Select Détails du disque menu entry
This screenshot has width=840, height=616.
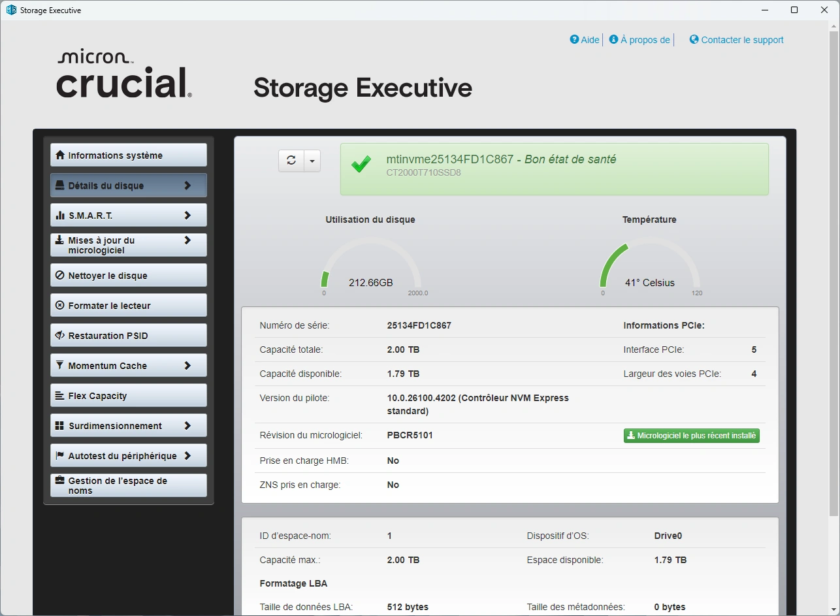click(x=129, y=186)
